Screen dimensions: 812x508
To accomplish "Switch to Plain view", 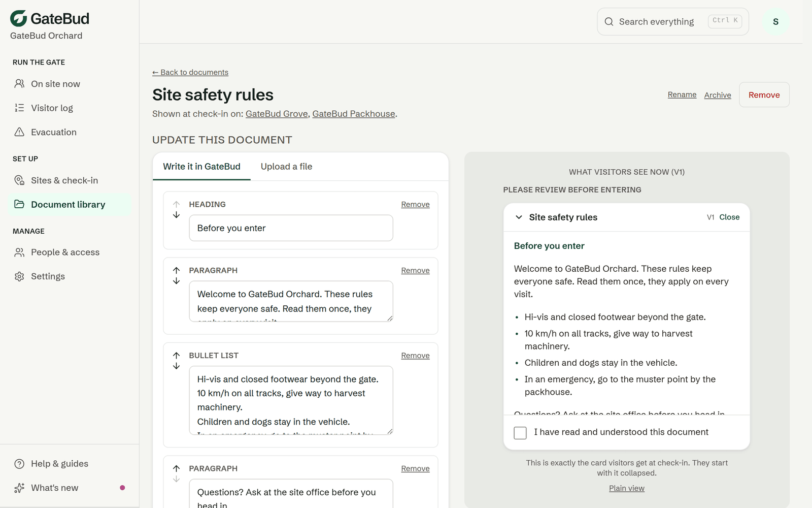I will point(627,488).
